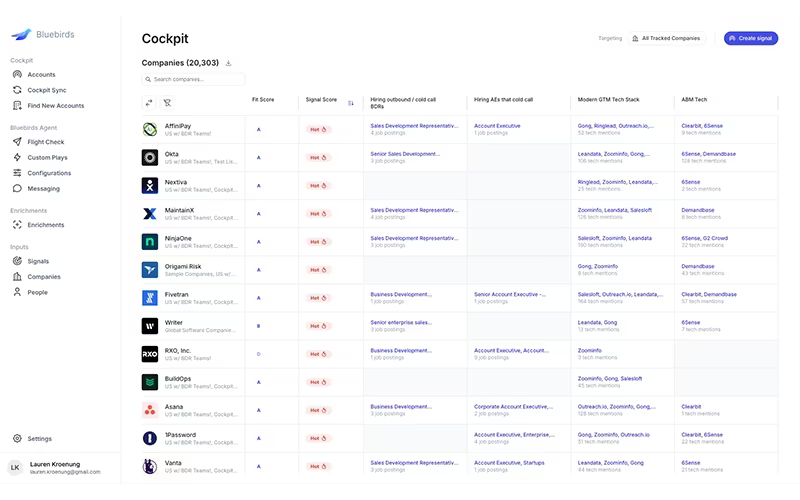Image resolution: width=800 pixels, height=500 pixels.
Task: Open Custom Plays page
Action: pos(47,158)
